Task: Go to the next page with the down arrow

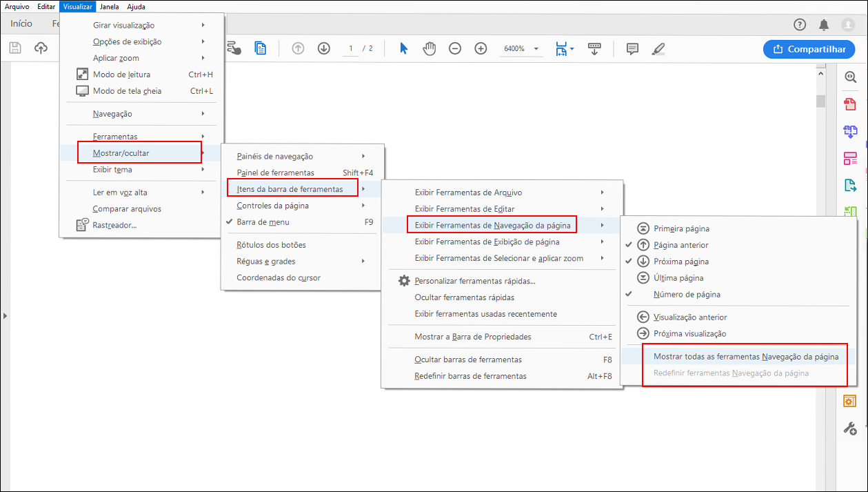Action: [323, 48]
